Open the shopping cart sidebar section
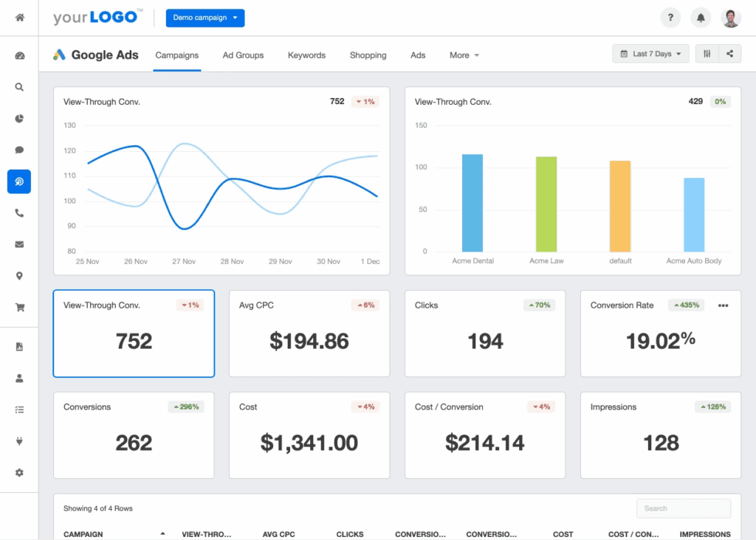Image resolution: width=756 pixels, height=540 pixels. point(18,307)
